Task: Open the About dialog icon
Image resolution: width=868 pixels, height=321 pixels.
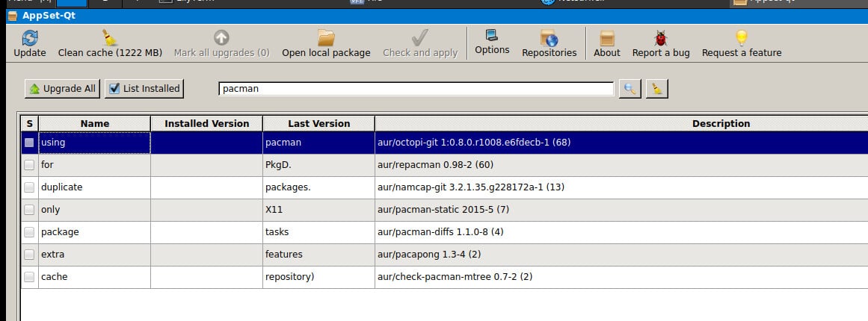Action: point(606,39)
